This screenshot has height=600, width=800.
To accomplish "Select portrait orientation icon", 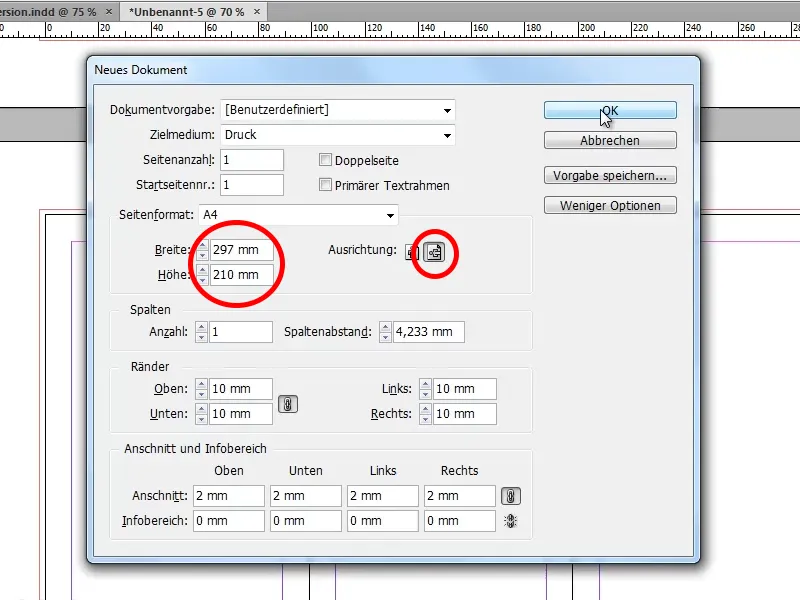I will coord(412,252).
